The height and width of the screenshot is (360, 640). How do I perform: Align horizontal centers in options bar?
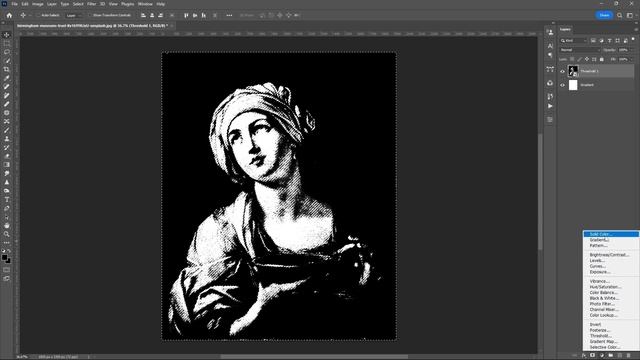(x=152, y=15)
